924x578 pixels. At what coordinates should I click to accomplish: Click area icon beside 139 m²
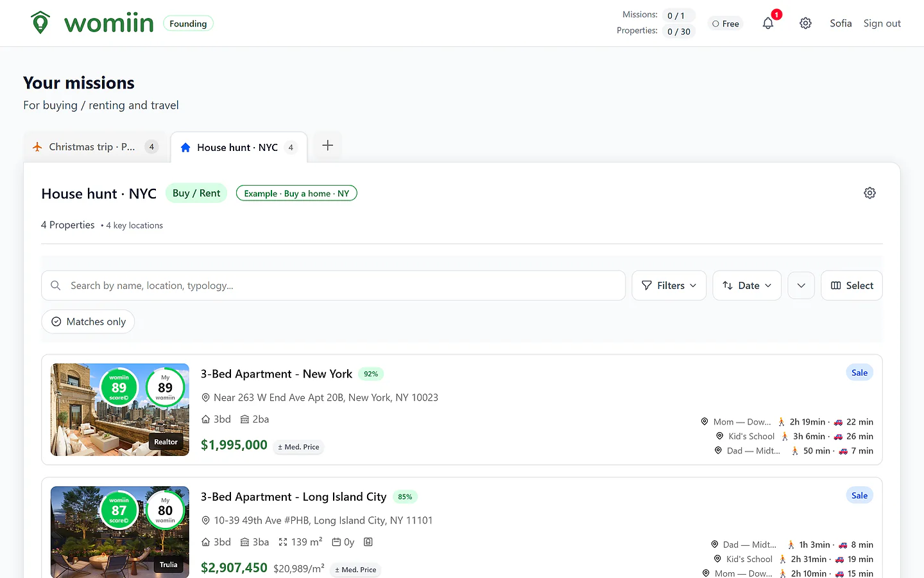point(283,542)
